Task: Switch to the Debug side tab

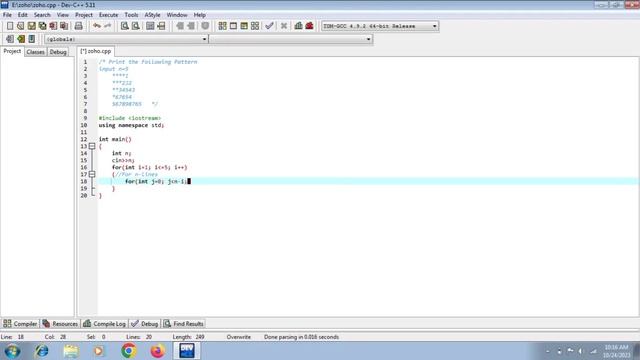Action: click(58, 52)
